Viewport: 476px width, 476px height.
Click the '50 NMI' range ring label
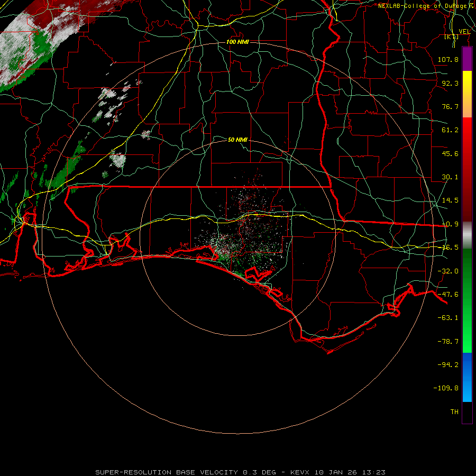click(x=237, y=140)
